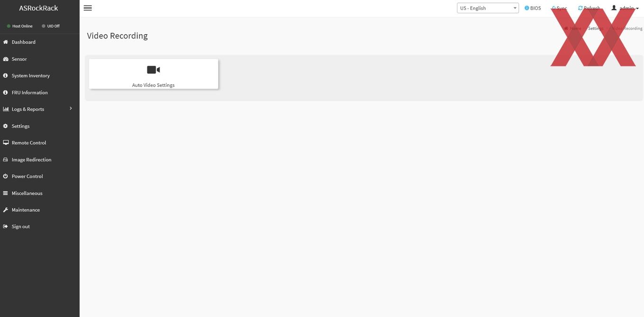
Task: Click the Settings gear icon in sidebar
Action: 6,126
